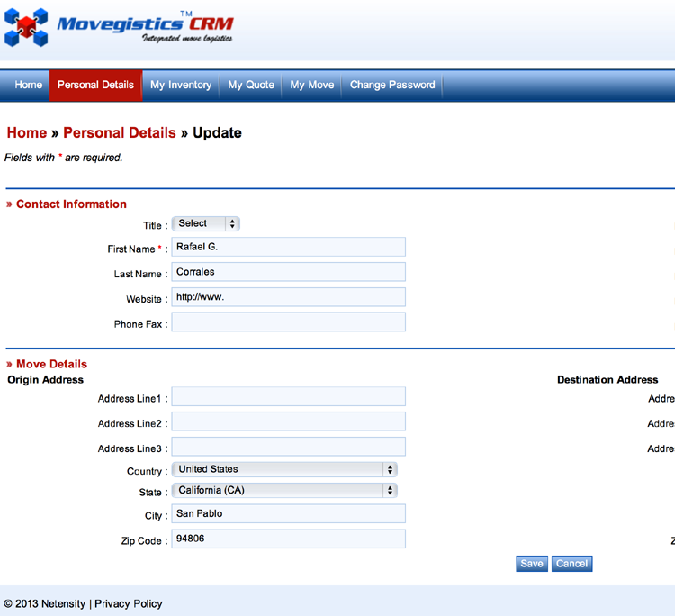Open the State dropdown showing California (CA)
The width and height of the screenshot is (675, 616).
284,490
